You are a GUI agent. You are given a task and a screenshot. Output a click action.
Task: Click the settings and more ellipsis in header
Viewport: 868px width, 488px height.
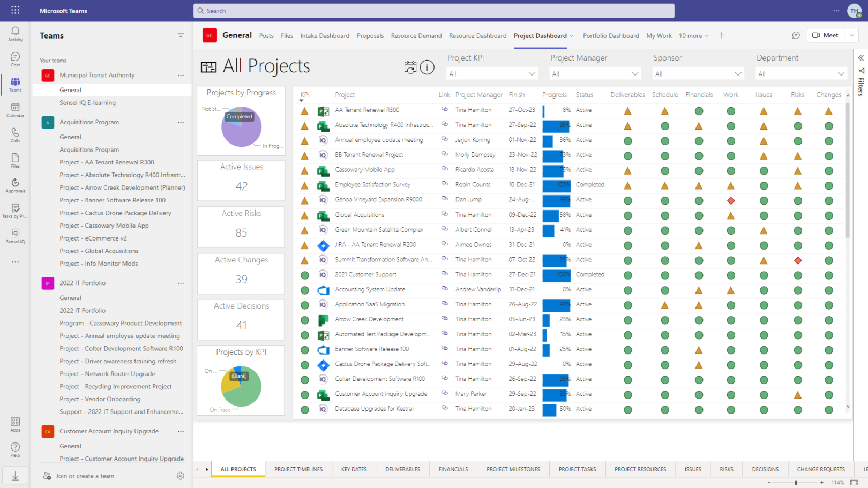[836, 11]
